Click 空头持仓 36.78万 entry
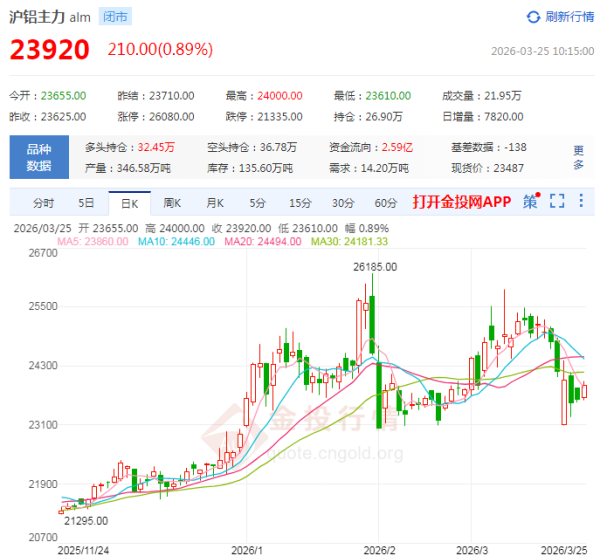The image size is (600, 556). click(252, 147)
